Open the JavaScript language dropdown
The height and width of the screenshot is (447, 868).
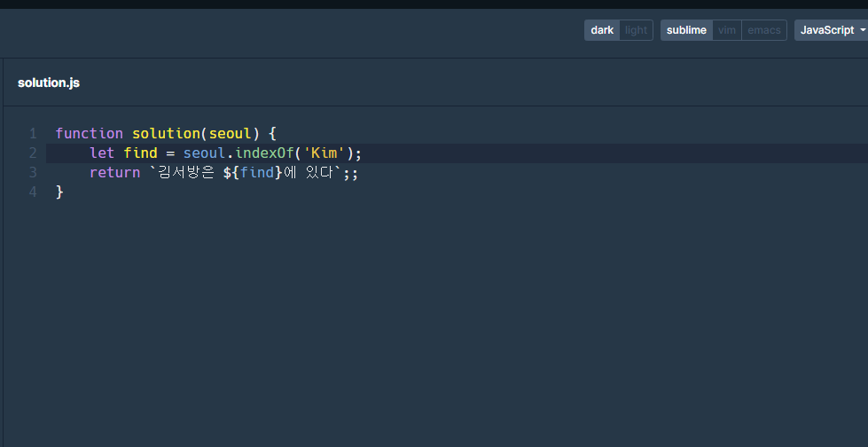click(832, 30)
